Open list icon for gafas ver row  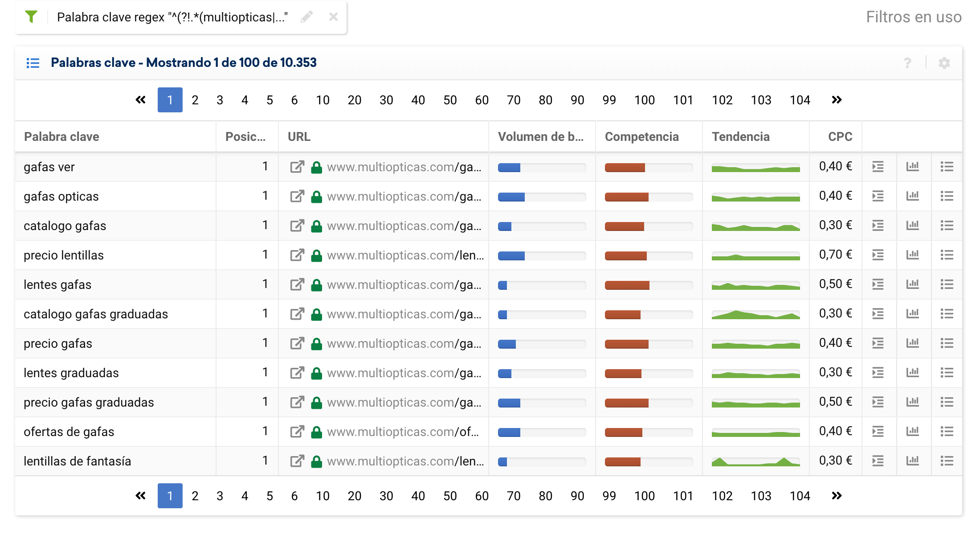coord(947,167)
